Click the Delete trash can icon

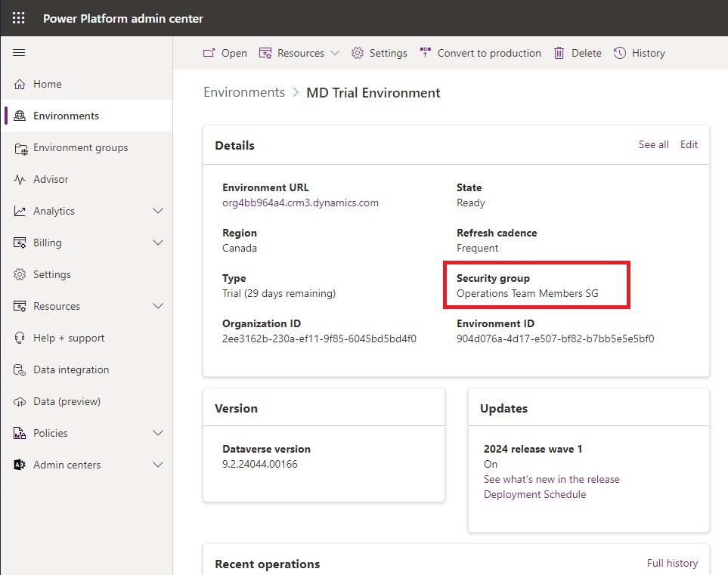(x=559, y=53)
